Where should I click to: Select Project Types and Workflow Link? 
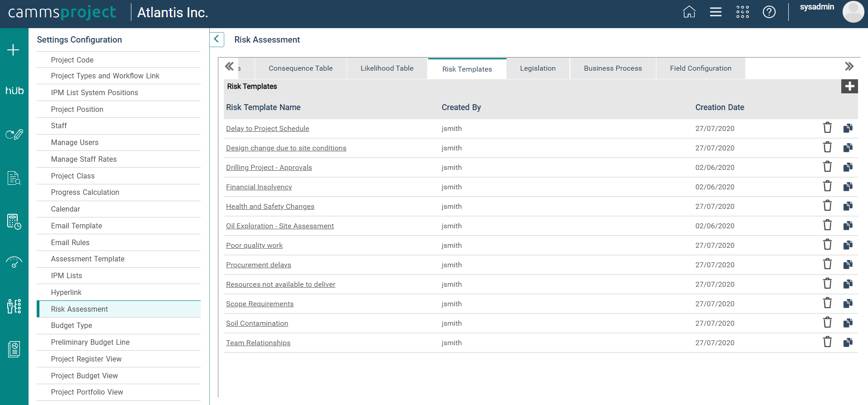[119, 76]
